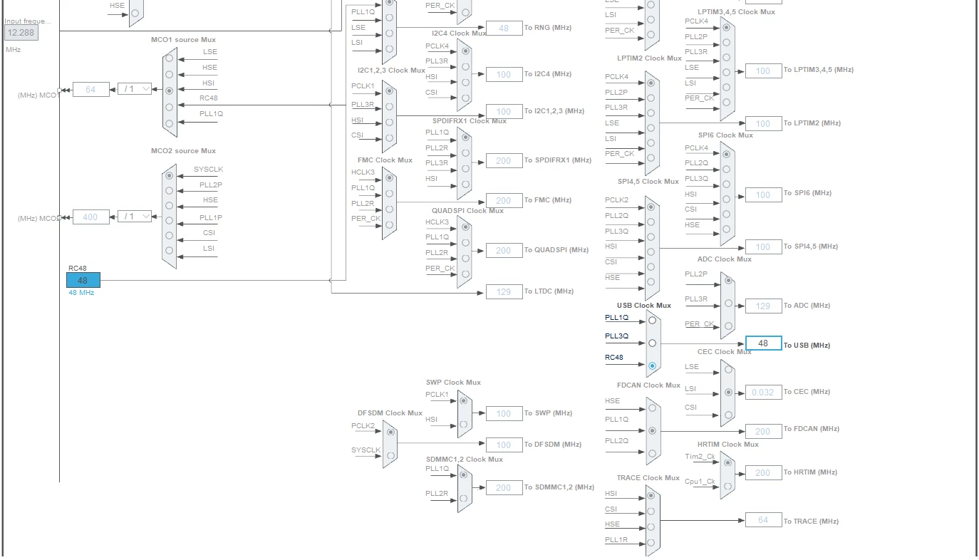Click the To DFSDM (MHz) 100 field
The height and width of the screenshot is (560, 979).
tap(504, 445)
